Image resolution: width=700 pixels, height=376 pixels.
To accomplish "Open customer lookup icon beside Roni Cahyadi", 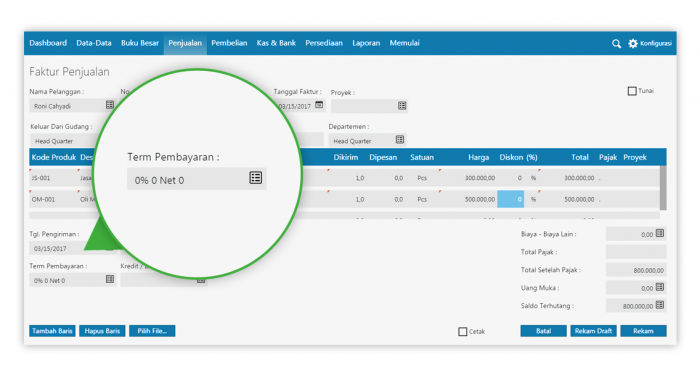I will [110, 105].
